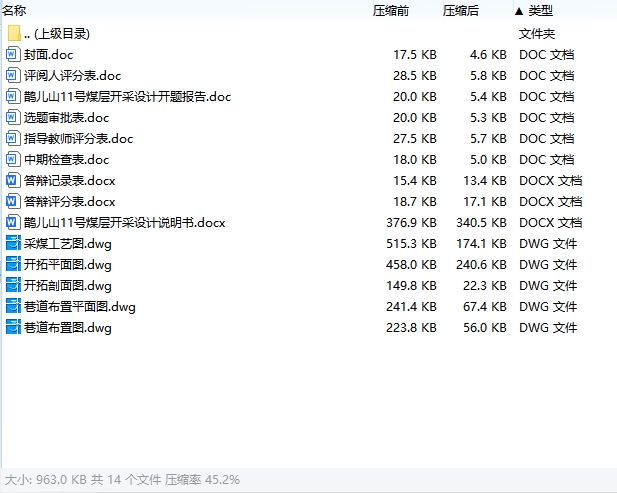Click the Word icon beside 答辩记录表.docx
Viewport: 617px width, 493px height.
pyautogui.click(x=13, y=181)
